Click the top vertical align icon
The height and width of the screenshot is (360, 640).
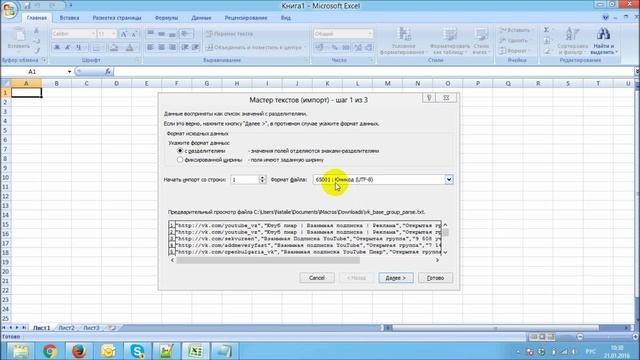[x=150, y=34]
